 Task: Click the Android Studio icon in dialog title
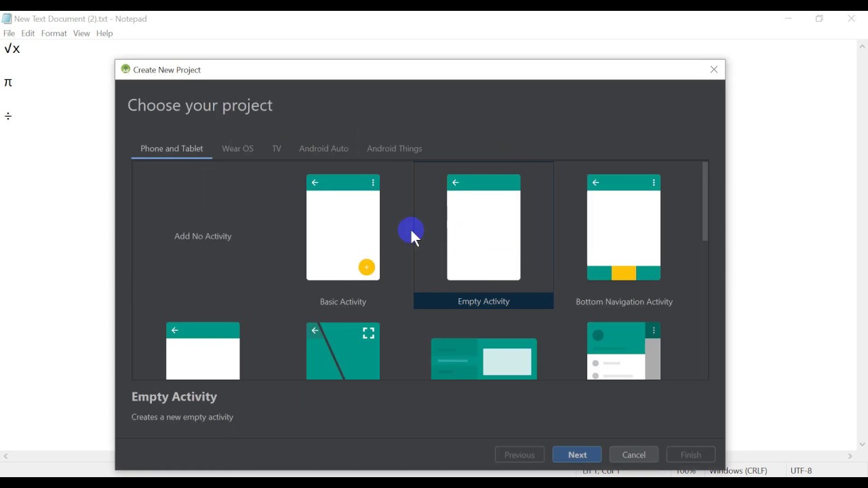(x=125, y=69)
